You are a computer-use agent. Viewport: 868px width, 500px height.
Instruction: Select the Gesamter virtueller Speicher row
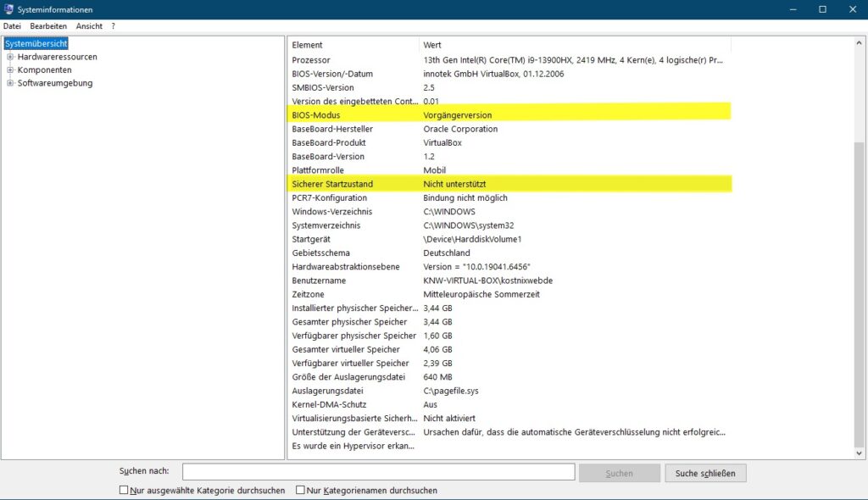(509, 349)
